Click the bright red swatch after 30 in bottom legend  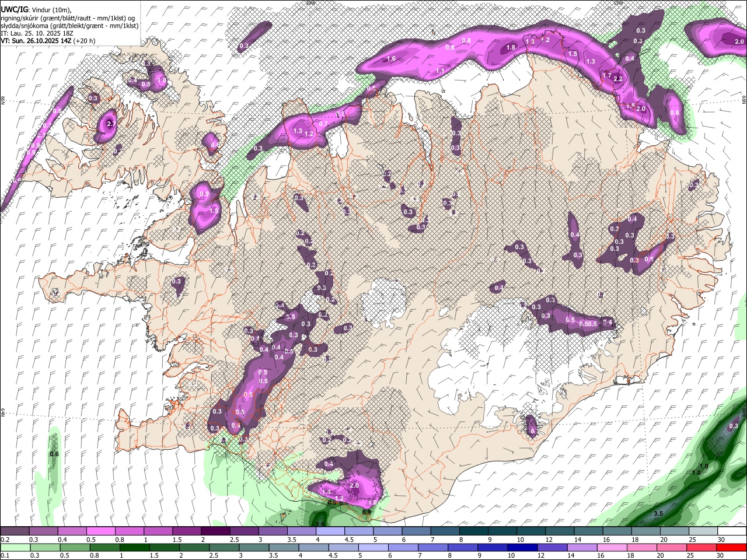click(731, 547)
